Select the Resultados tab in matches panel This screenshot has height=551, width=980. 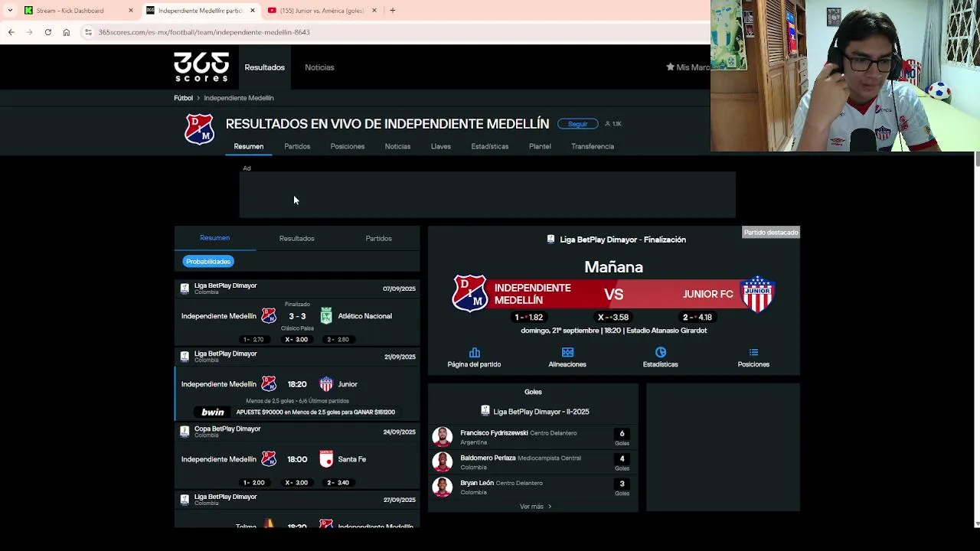[296, 238]
